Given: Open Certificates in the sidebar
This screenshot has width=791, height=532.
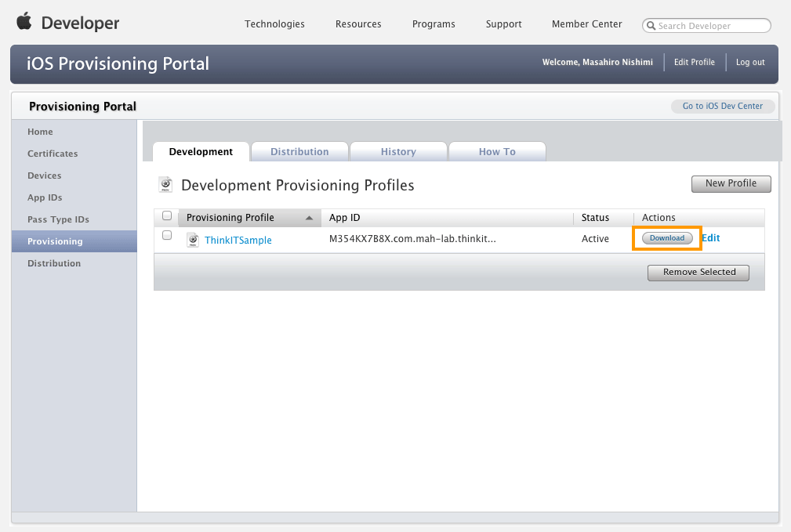Looking at the screenshot, I should coord(53,154).
